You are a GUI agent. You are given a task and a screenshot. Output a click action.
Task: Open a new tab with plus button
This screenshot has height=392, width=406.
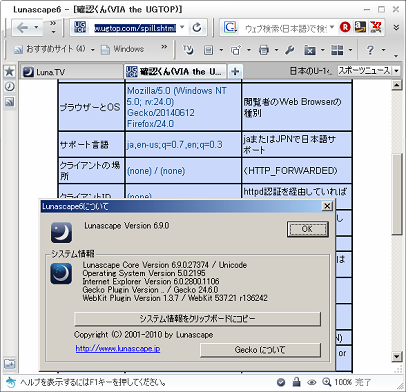coord(235,71)
